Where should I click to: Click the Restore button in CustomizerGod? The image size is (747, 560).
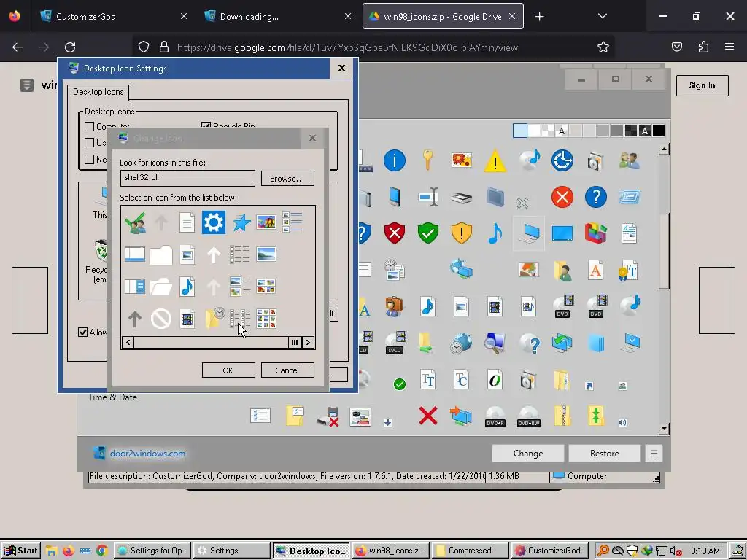tap(605, 454)
